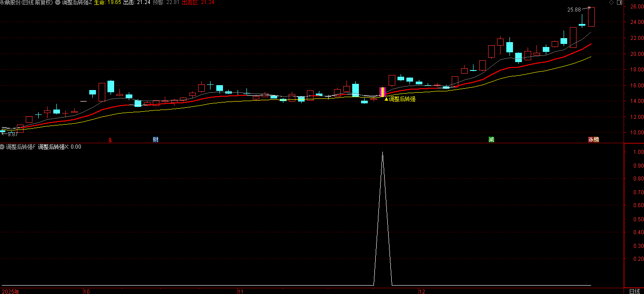The height and width of the screenshot is (294, 644).
Task: Open the 涨榜 marker at the chart's right end
Action: tap(593, 140)
